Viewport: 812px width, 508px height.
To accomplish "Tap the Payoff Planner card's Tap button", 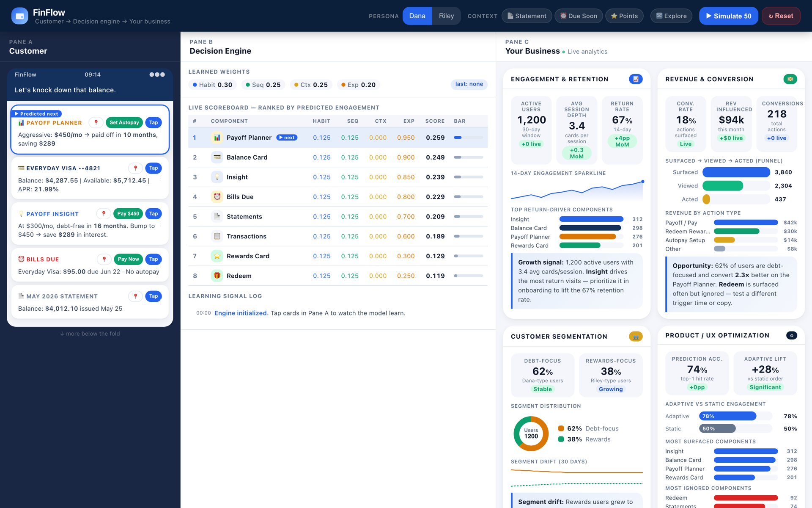I will click(154, 122).
